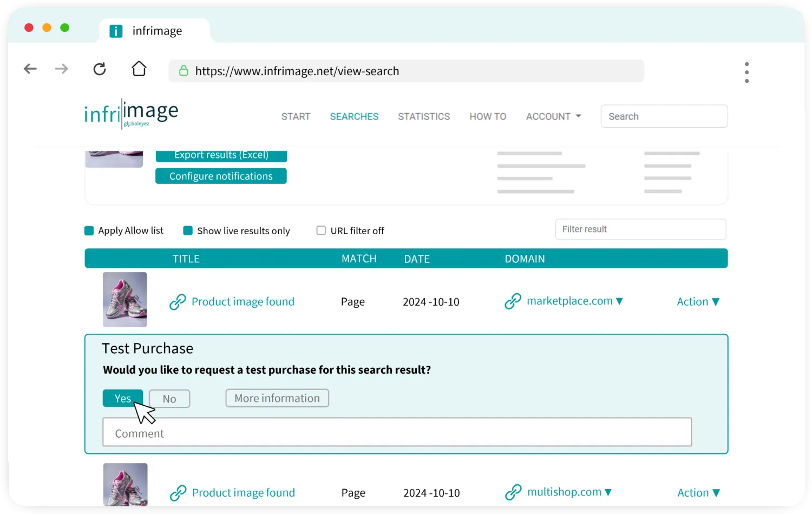Viewport: 812px width, 515px height.
Task: Switch to the STATISTICS page
Action: pos(424,116)
